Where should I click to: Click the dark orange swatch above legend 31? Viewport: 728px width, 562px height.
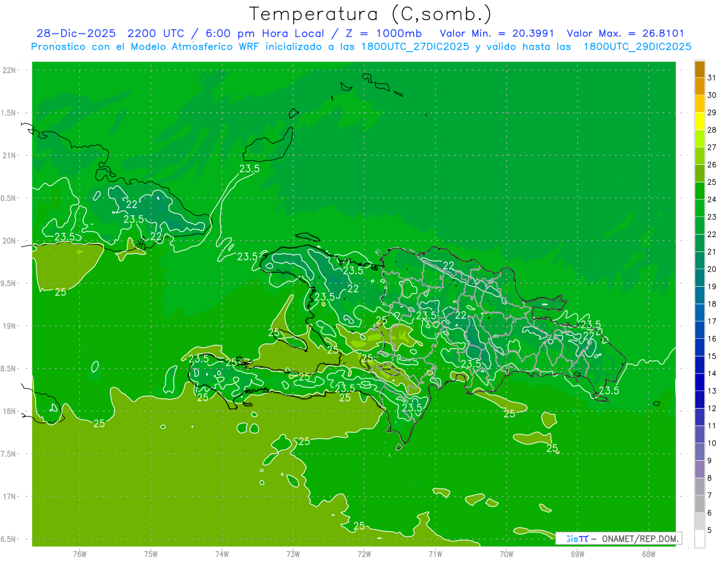699,70
